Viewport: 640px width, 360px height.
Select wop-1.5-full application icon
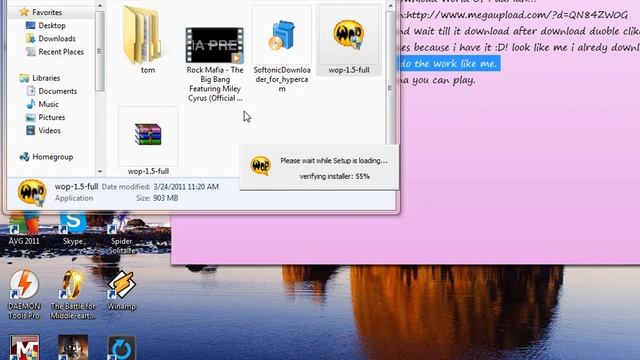click(x=348, y=35)
